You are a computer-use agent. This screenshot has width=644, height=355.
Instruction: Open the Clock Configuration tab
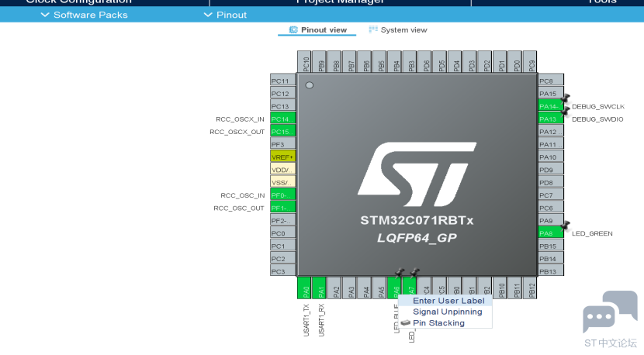pos(79,2)
